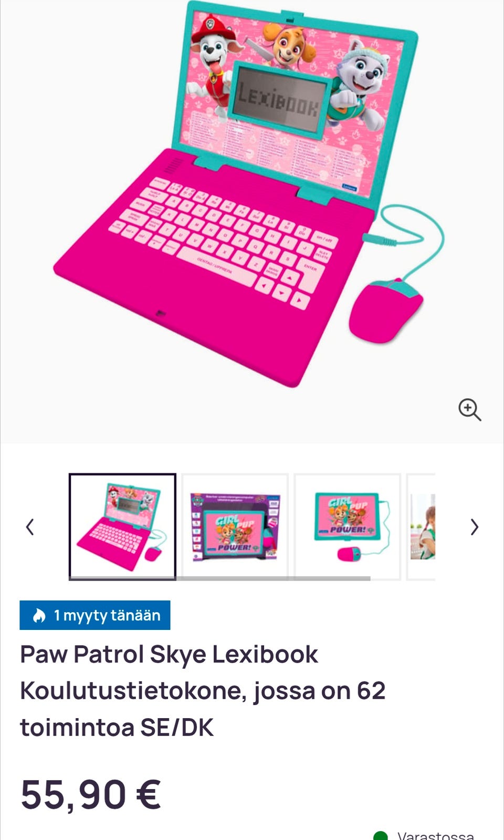Go to previous thumbnails with left chevron

pyautogui.click(x=30, y=526)
